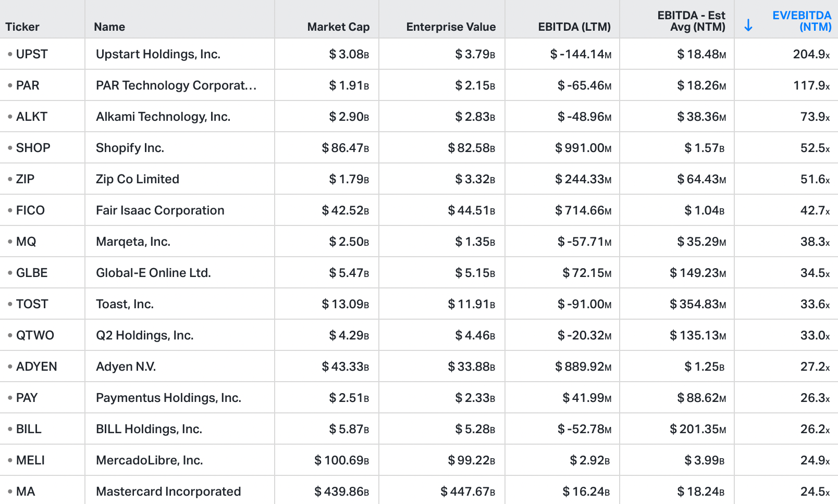Click the bullet icon beside ADYEN
Viewport: 838px width, 504px height.
(x=10, y=367)
